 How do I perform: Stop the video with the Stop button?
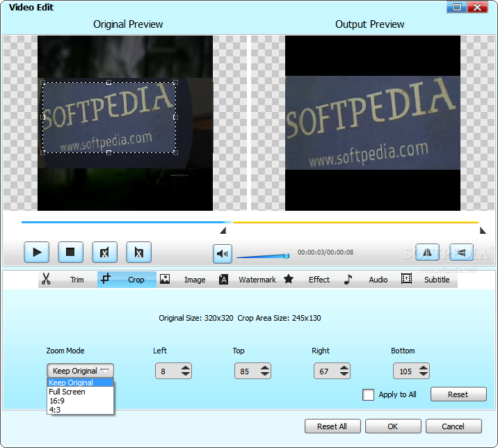70,253
